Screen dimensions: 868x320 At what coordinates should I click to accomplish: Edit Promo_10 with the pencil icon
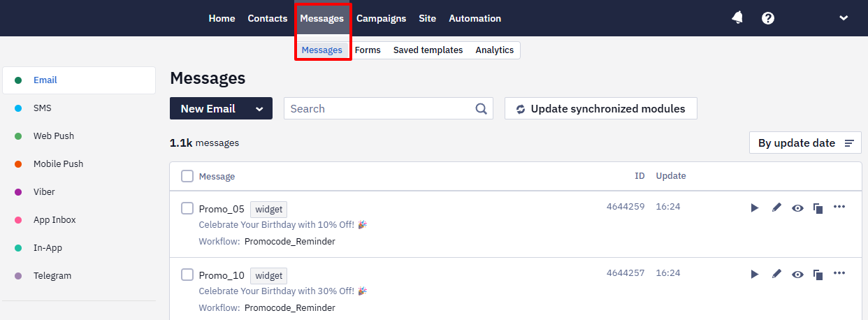pyautogui.click(x=776, y=274)
